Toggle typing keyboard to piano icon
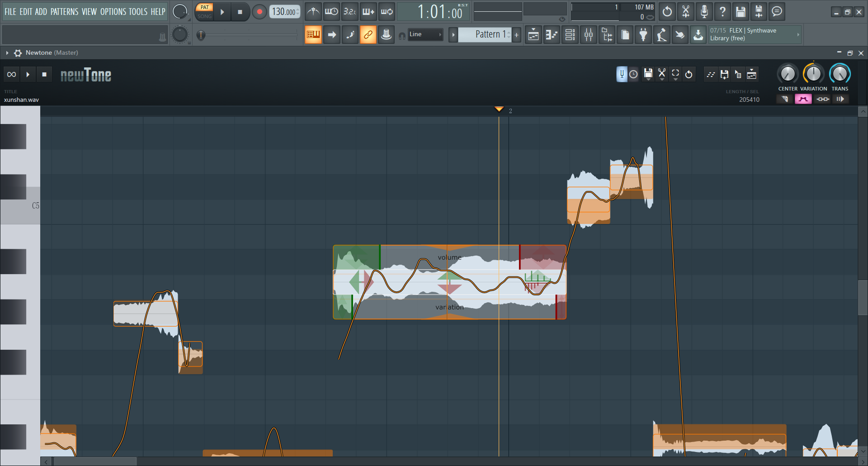Image resolution: width=868 pixels, height=466 pixels. click(x=313, y=34)
